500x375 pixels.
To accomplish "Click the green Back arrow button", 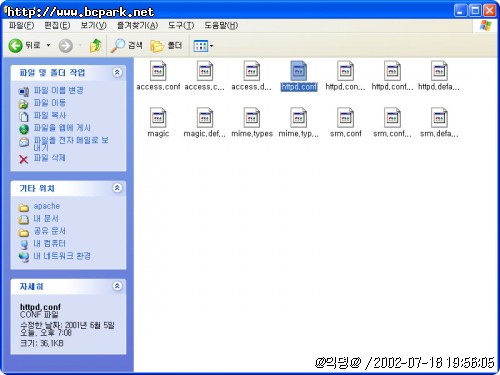I will [x=15, y=45].
